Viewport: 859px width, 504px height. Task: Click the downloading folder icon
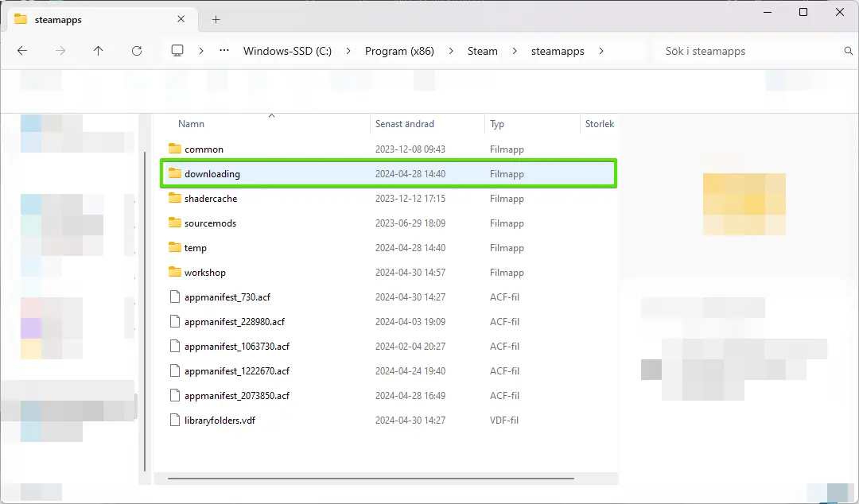[x=175, y=173]
